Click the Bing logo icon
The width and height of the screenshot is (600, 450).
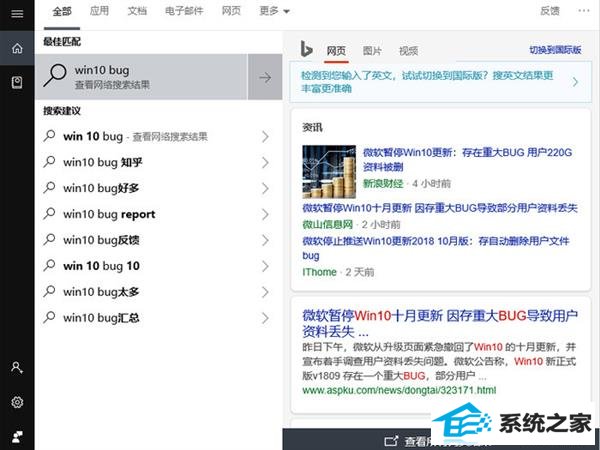(306, 49)
